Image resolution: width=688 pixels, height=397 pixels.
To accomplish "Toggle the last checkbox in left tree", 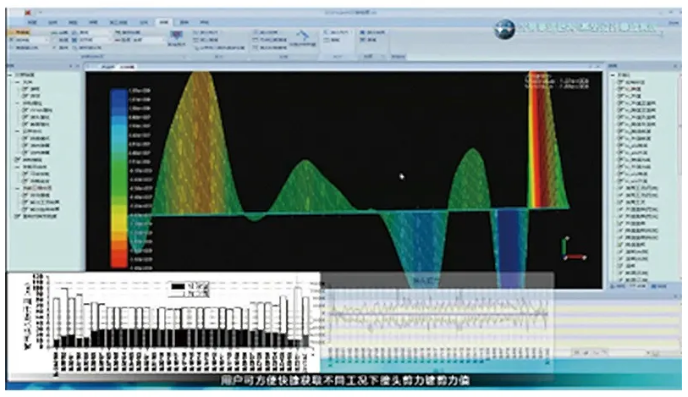I will [x=18, y=216].
